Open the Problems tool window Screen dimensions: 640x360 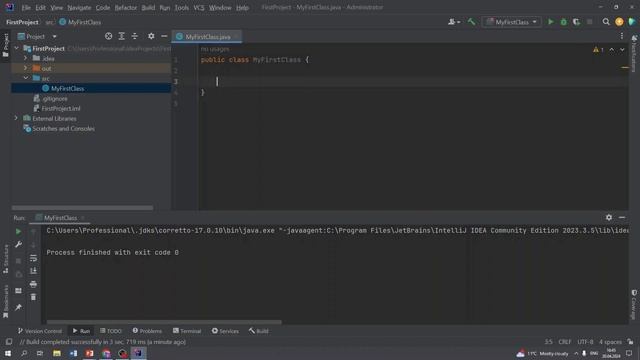pyautogui.click(x=147, y=331)
